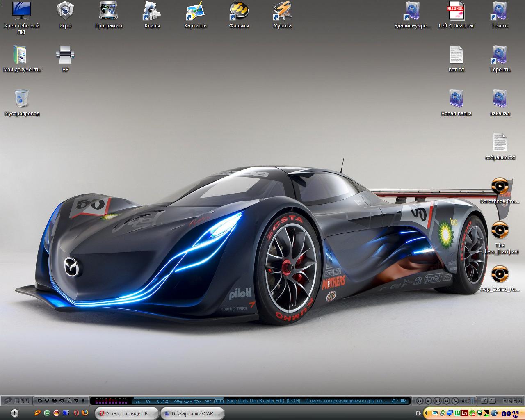Open the Мусоропровод recycle bin
The height and width of the screenshot is (420, 525).
[22, 99]
